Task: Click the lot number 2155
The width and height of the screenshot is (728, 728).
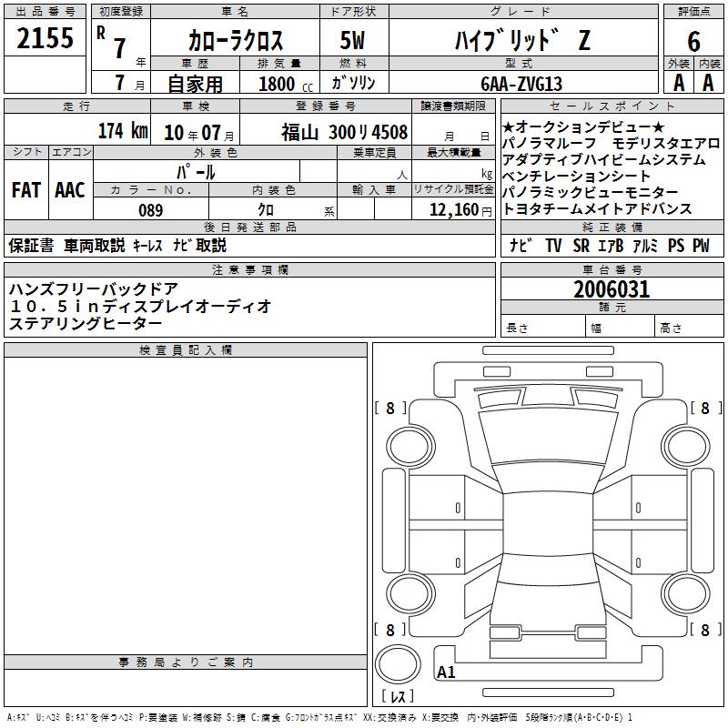Action: click(45, 38)
